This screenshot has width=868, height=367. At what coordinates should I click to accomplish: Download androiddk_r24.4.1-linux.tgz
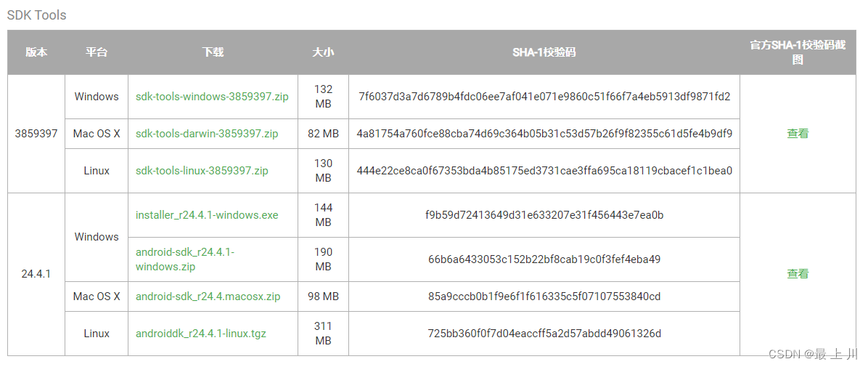[x=201, y=334]
